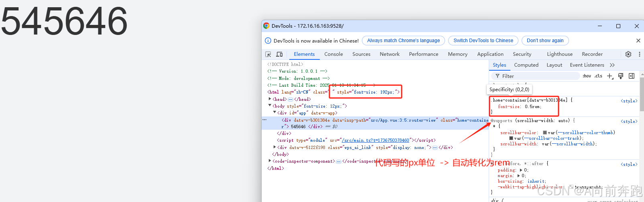Select the selected div with text 545646
The width and height of the screenshot is (644, 202).
(375, 123)
